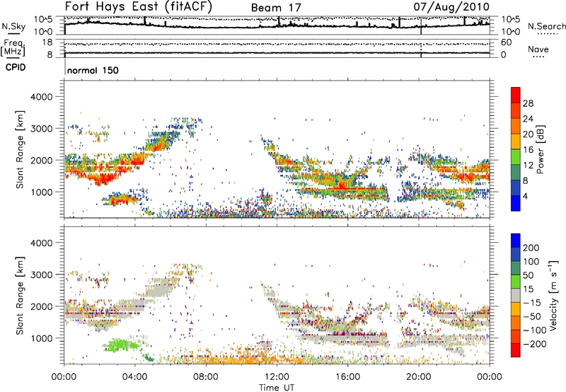Image resolution: width=566 pixels, height=392 pixels.
Task: Click the '12:00' time tick label
Action: [277, 377]
